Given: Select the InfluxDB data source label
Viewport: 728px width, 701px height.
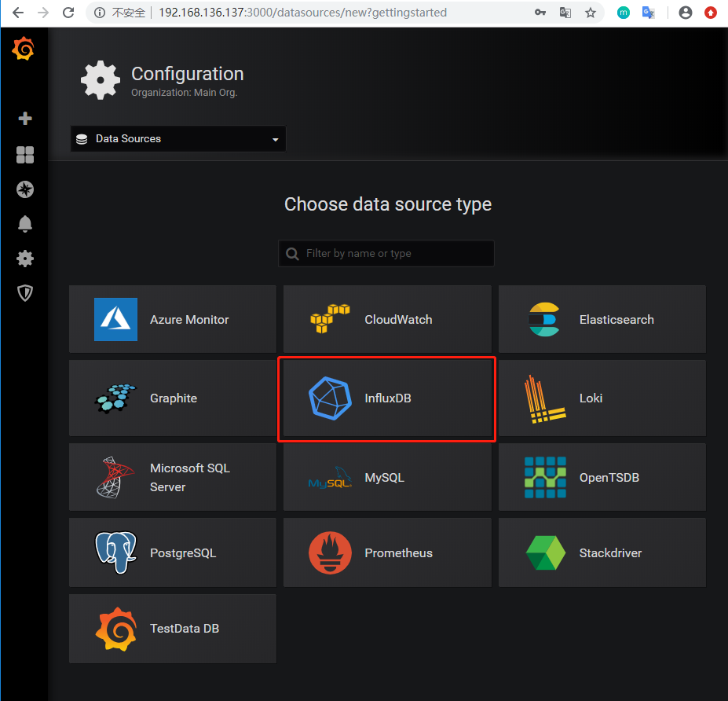Looking at the screenshot, I should (388, 398).
